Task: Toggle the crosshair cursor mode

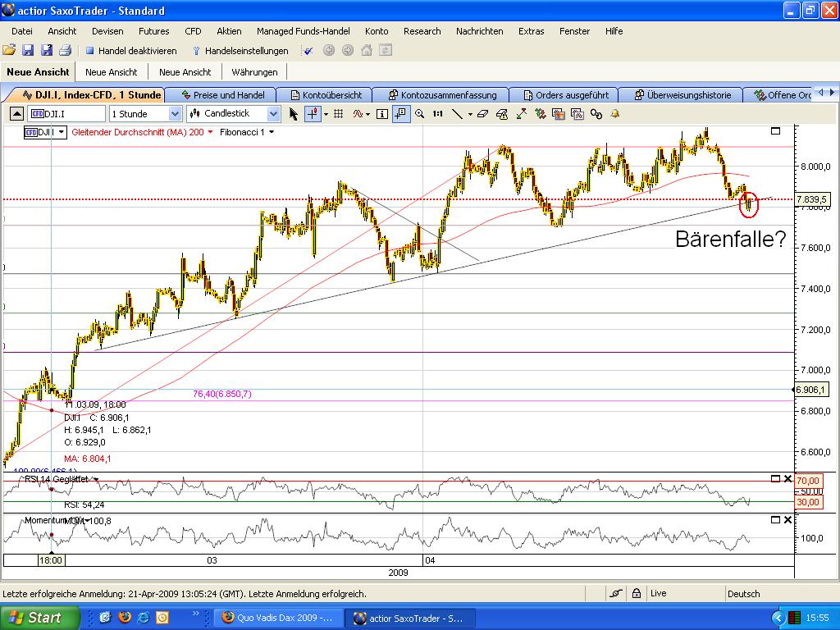Action: (311, 114)
